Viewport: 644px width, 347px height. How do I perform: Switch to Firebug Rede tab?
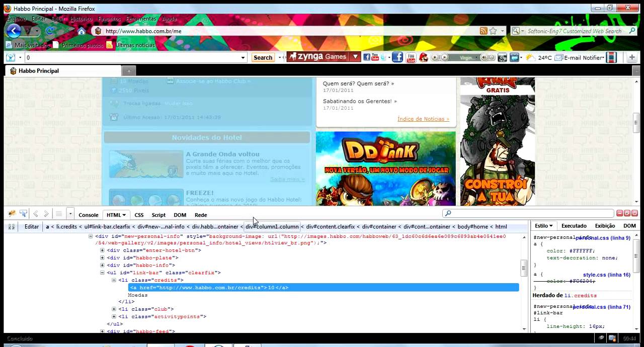click(201, 215)
